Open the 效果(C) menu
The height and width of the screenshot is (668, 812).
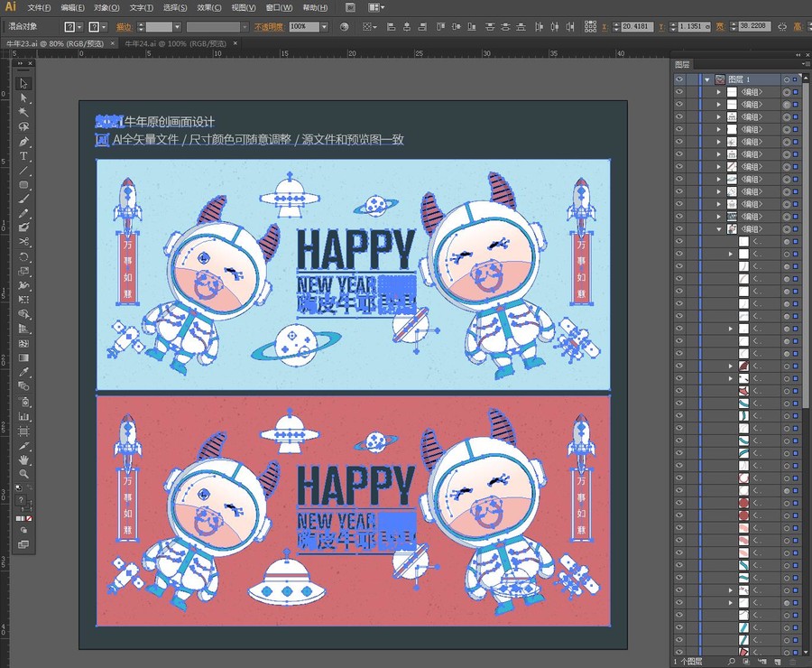[209, 8]
